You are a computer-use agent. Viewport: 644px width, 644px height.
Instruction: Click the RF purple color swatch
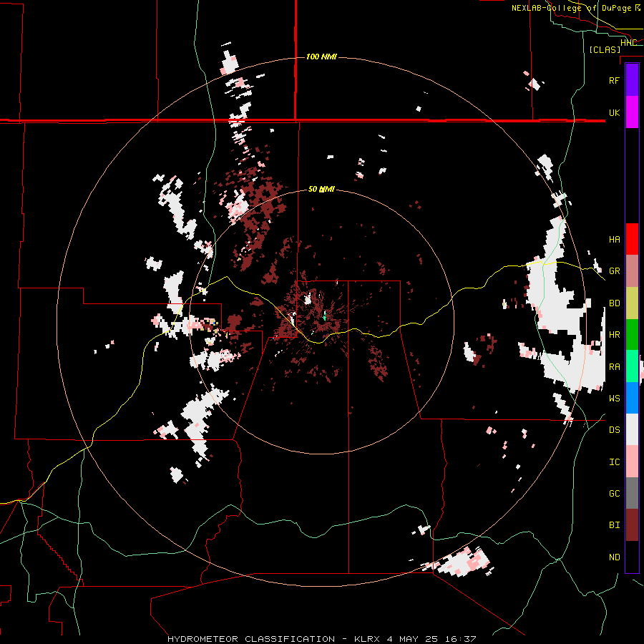(632, 79)
